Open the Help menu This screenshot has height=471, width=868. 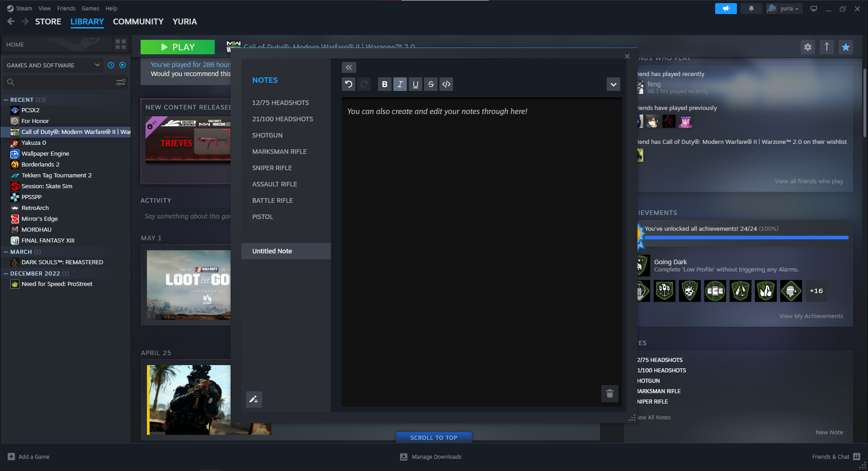coord(111,9)
